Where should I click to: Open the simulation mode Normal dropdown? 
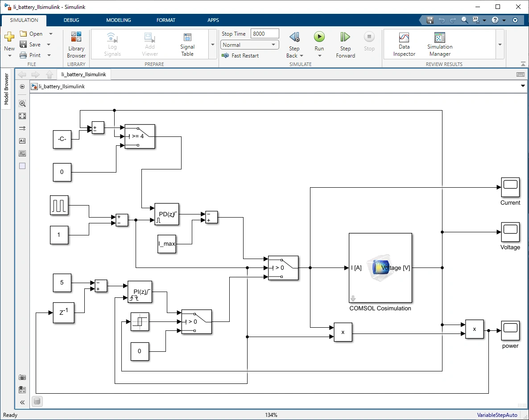point(249,45)
